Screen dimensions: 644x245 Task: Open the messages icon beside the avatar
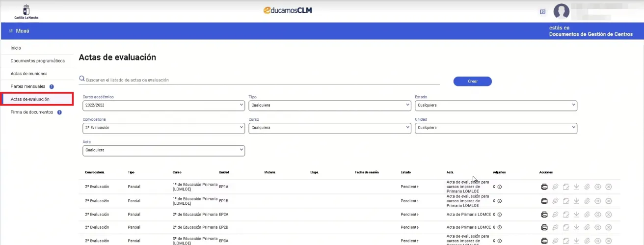[x=542, y=11]
